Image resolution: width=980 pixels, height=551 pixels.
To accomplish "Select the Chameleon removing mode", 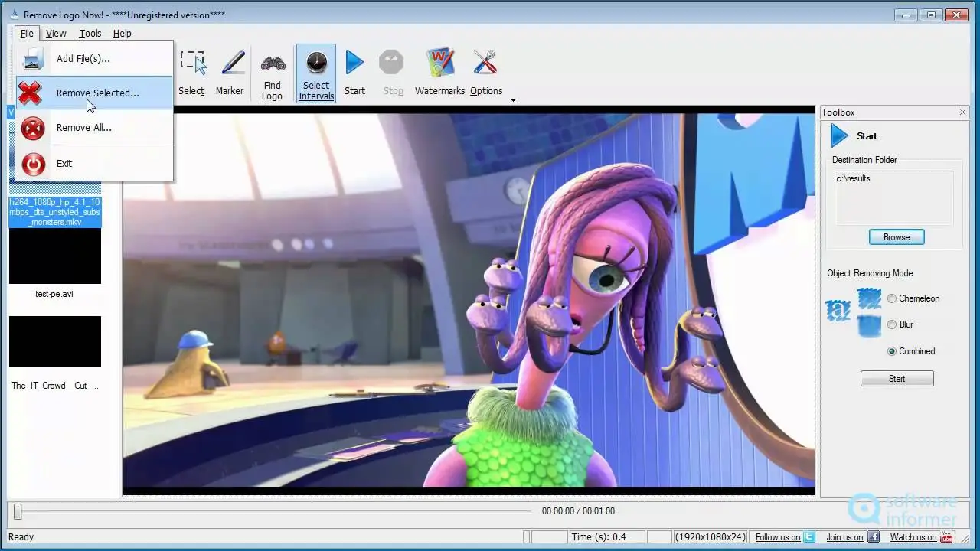I will click(892, 298).
